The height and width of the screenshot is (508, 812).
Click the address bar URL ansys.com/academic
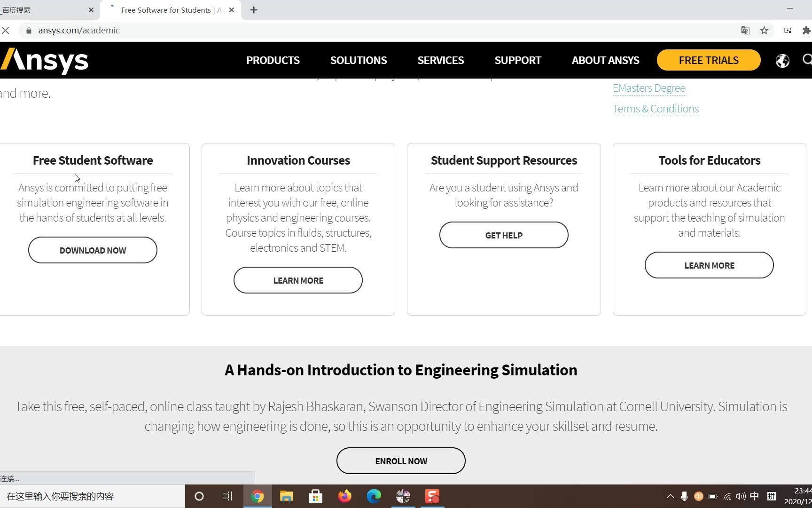point(79,31)
